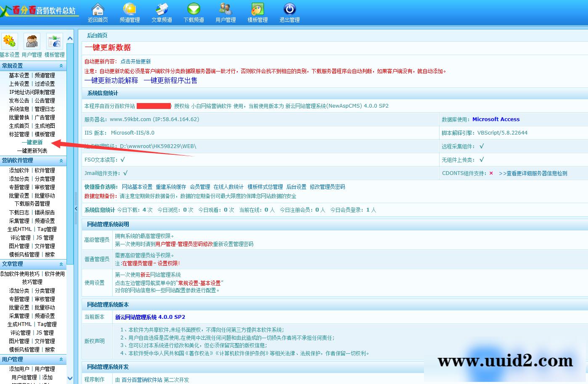Collapse the 营销软件管理 section

(62, 161)
